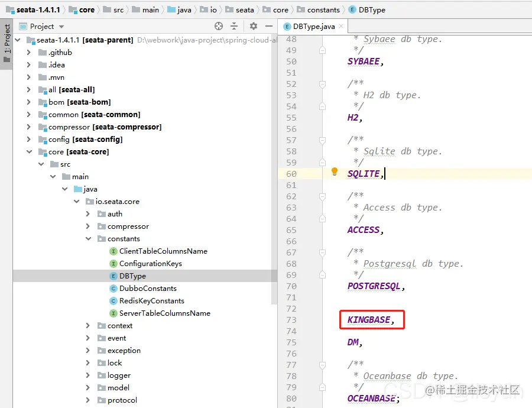Expand the context package
This screenshot has height=408, width=532.
(88, 326)
